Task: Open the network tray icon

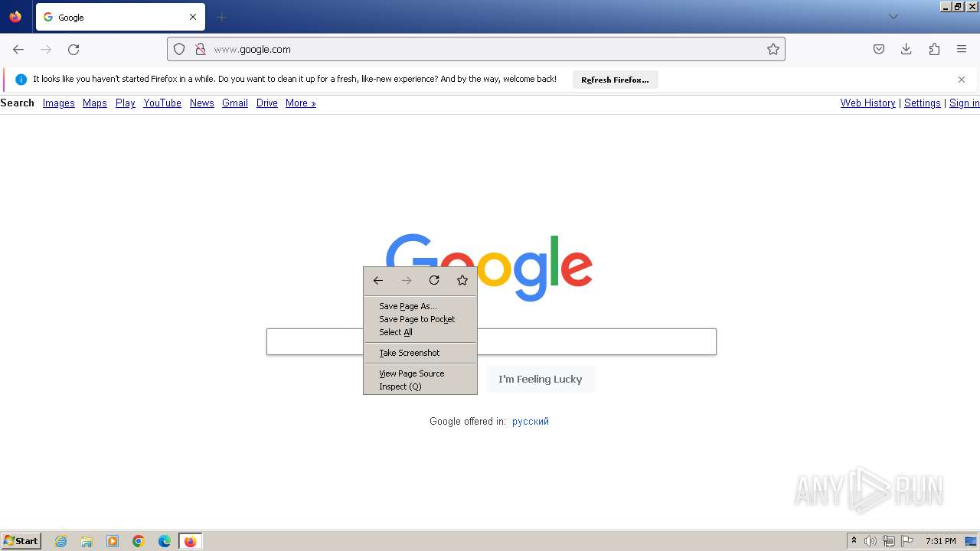Action: pyautogui.click(x=889, y=541)
